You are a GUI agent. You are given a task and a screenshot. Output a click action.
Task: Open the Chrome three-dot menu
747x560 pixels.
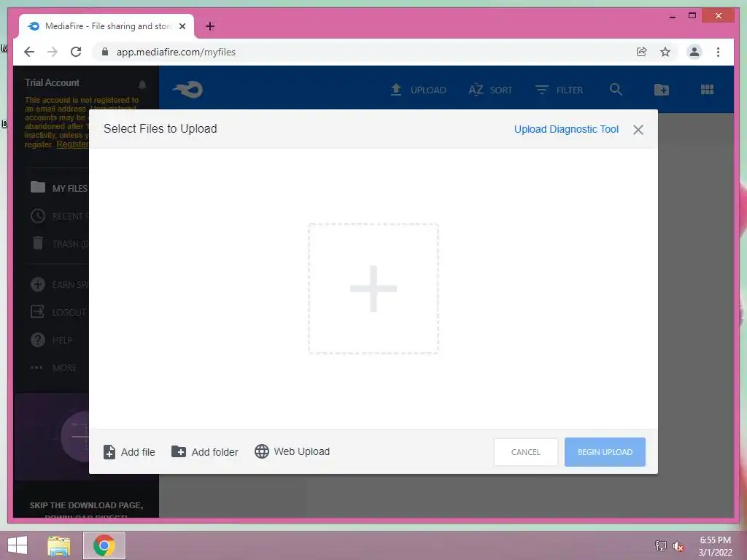(718, 52)
